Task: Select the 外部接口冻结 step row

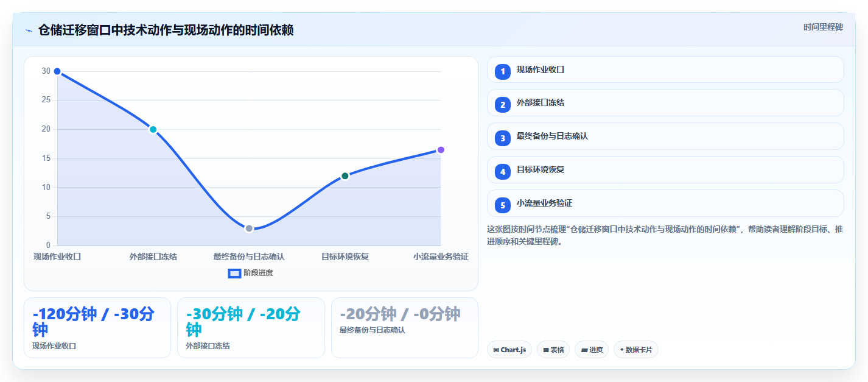Action: click(x=665, y=102)
